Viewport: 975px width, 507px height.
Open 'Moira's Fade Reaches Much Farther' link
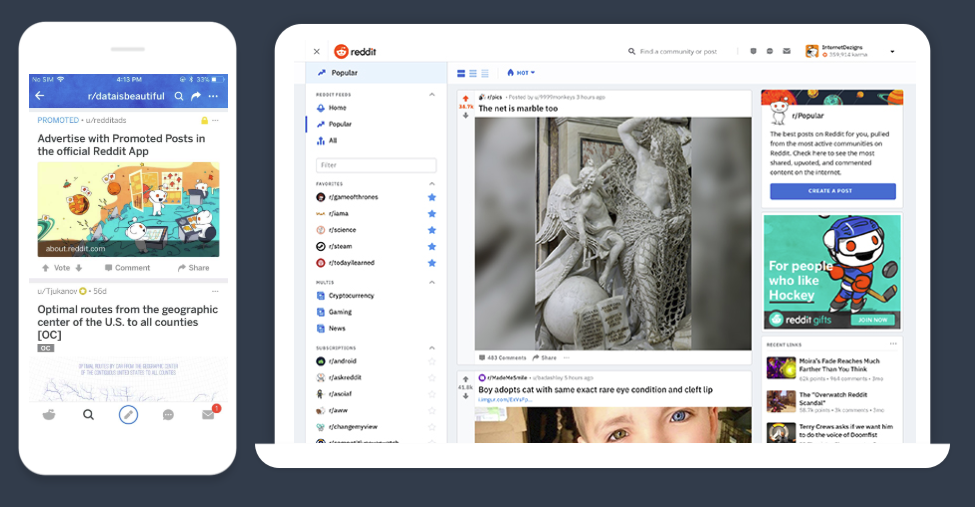click(x=839, y=365)
